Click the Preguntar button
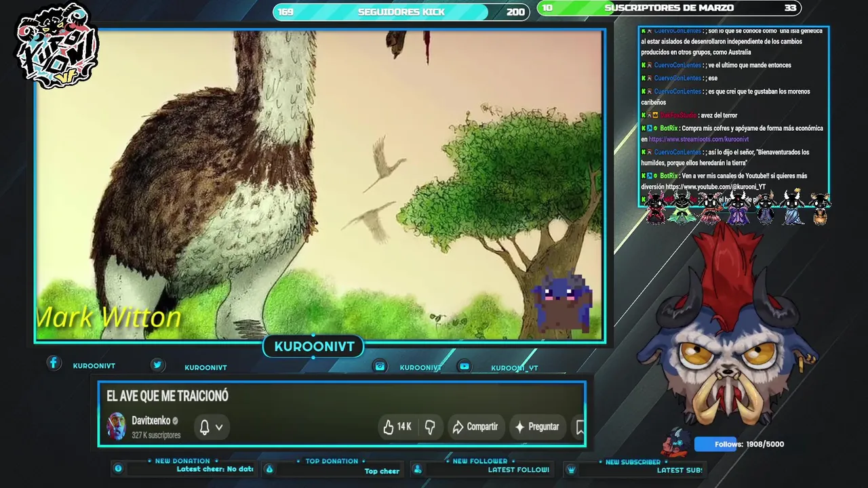Viewport: 868px width, 488px height. [537, 427]
